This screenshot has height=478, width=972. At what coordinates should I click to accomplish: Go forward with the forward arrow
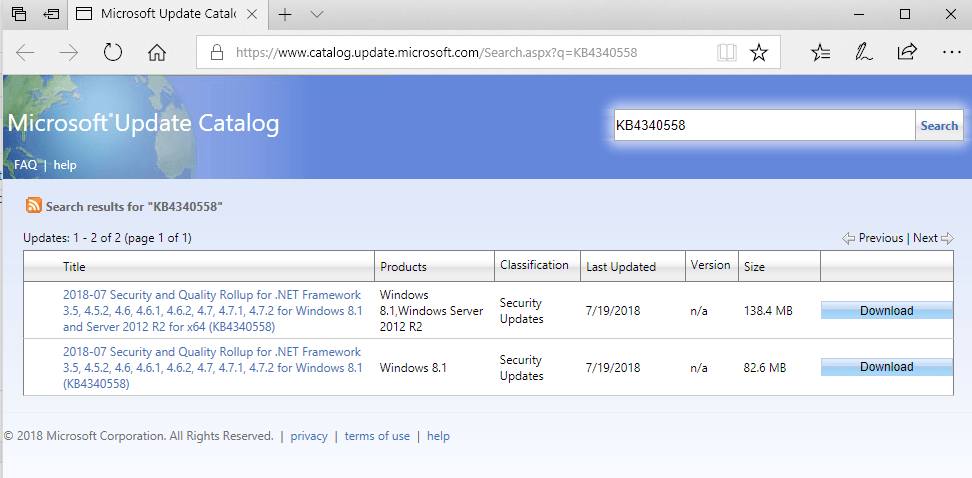(x=69, y=53)
